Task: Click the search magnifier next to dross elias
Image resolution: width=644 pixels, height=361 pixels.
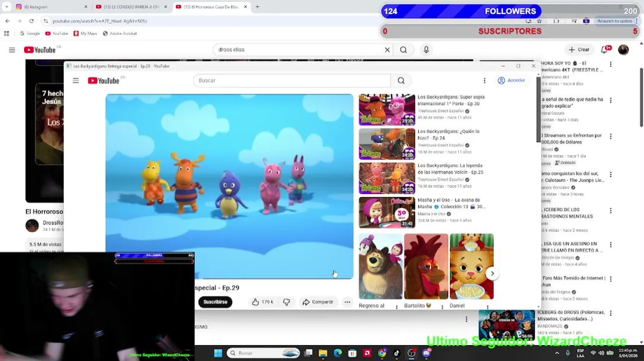Action: [x=403, y=50]
